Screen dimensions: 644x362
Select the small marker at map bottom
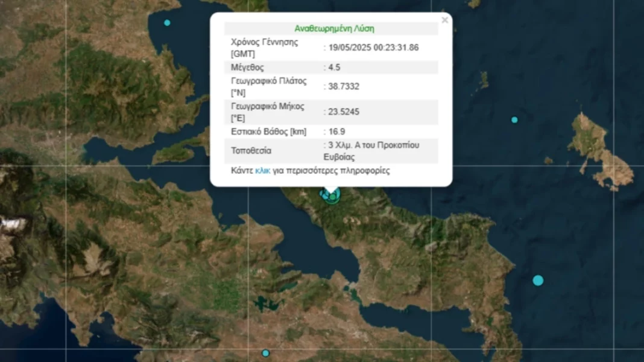coord(265,352)
